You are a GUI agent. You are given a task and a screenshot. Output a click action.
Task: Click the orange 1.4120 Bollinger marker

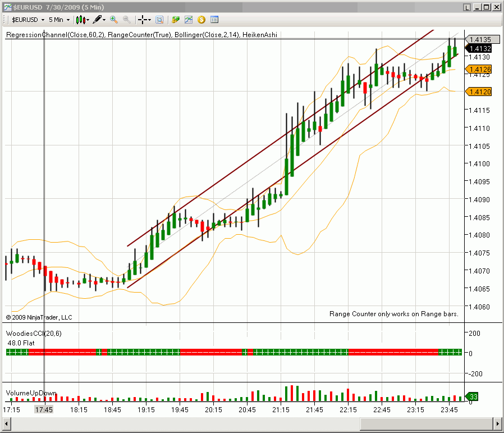coord(479,92)
